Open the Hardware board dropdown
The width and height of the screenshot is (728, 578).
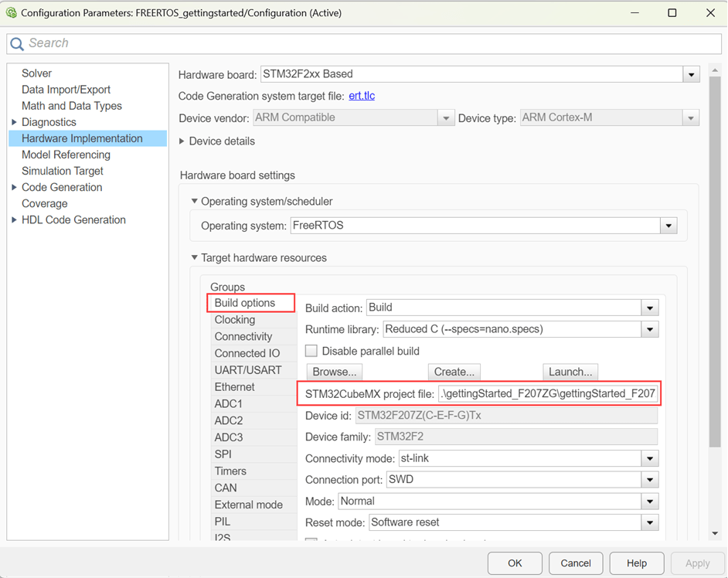[691, 75]
